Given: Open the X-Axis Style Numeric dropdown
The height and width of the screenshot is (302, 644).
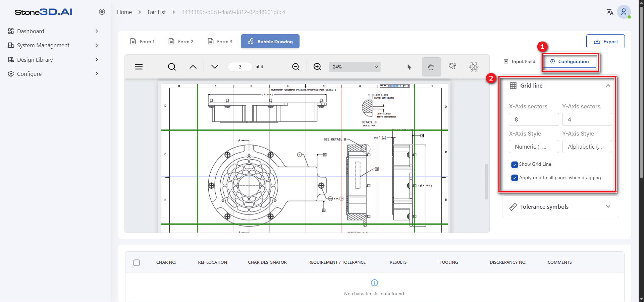Looking at the screenshot, I should point(534,147).
